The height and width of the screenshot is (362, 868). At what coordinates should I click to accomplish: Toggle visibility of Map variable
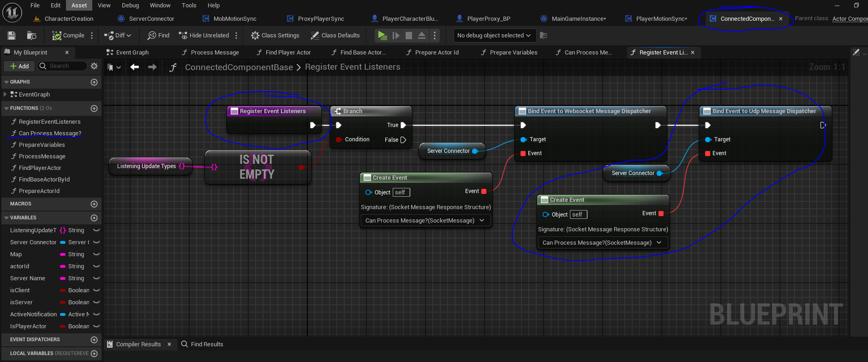point(96,254)
